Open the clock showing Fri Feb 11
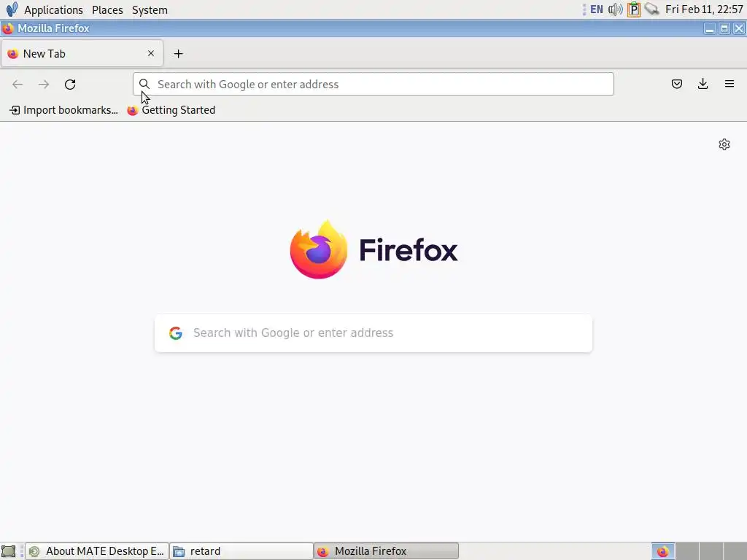 [704, 9]
